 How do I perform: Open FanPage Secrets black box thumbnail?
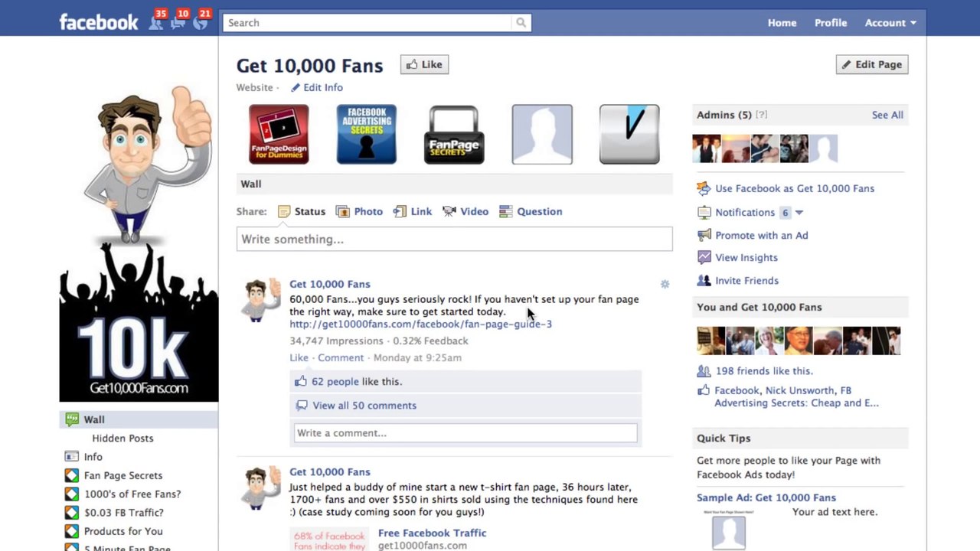[x=454, y=135]
